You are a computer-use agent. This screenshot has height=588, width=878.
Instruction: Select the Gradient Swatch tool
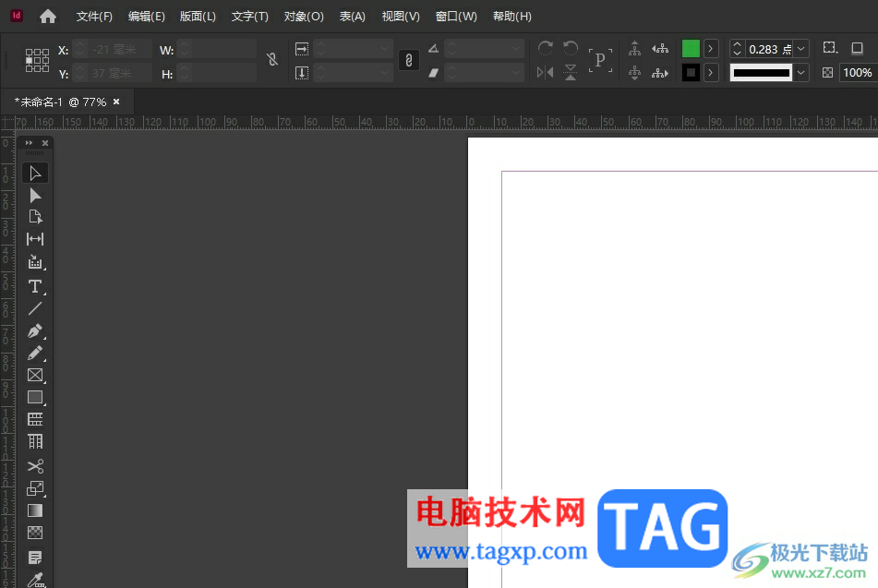pyautogui.click(x=35, y=510)
